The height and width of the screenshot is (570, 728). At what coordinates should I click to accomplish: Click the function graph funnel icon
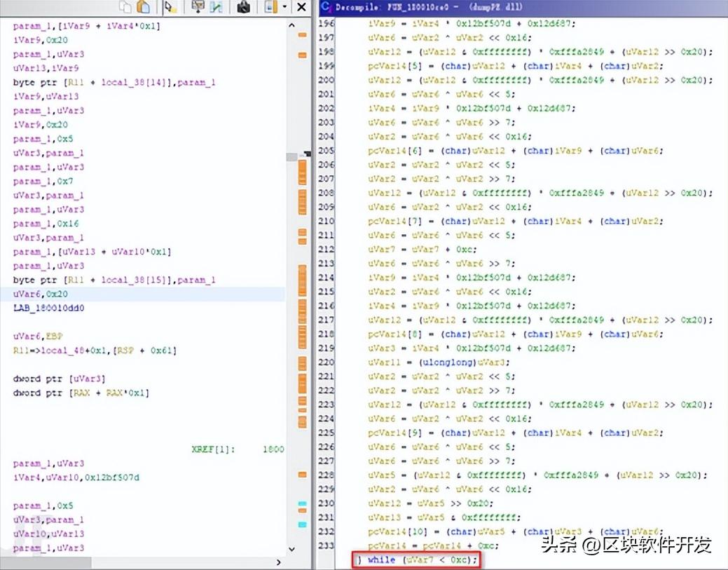point(198,7)
